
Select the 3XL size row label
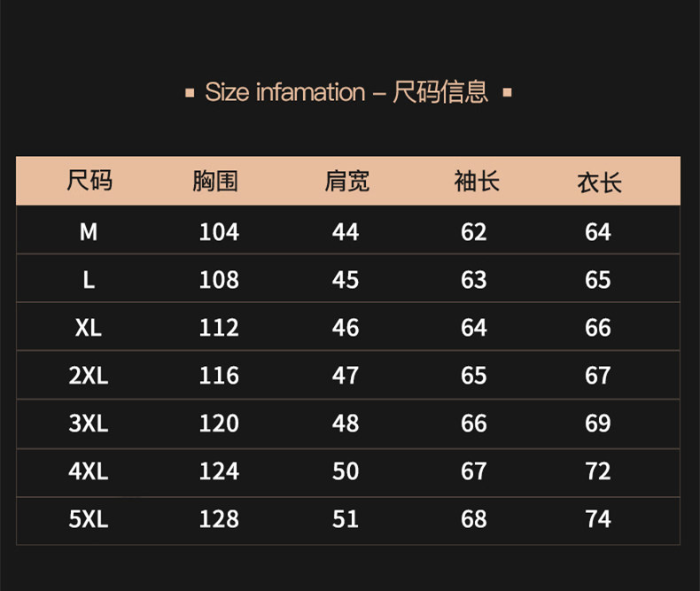point(89,424)
